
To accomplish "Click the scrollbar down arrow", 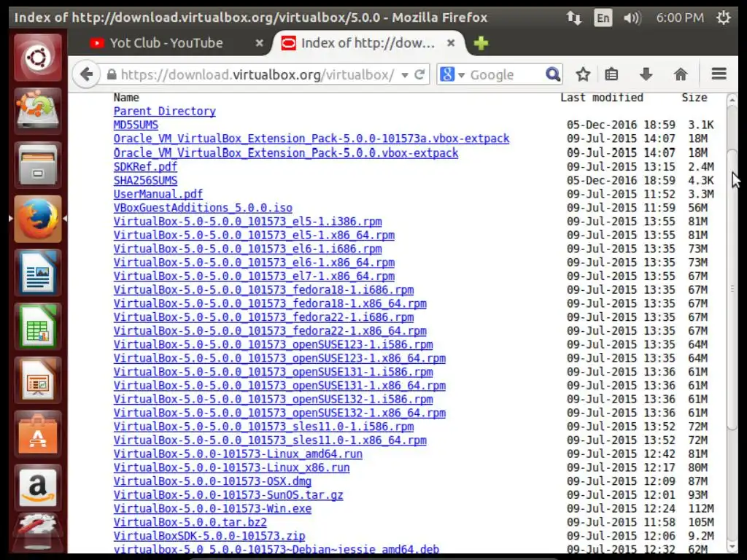I will point(732,547).
